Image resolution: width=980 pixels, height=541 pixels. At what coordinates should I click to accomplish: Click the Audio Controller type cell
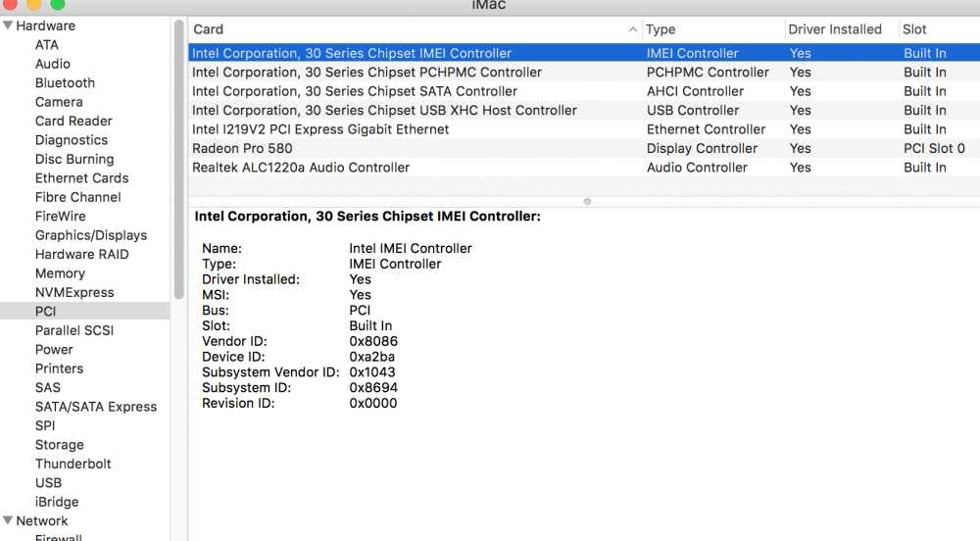coord(697,168)
